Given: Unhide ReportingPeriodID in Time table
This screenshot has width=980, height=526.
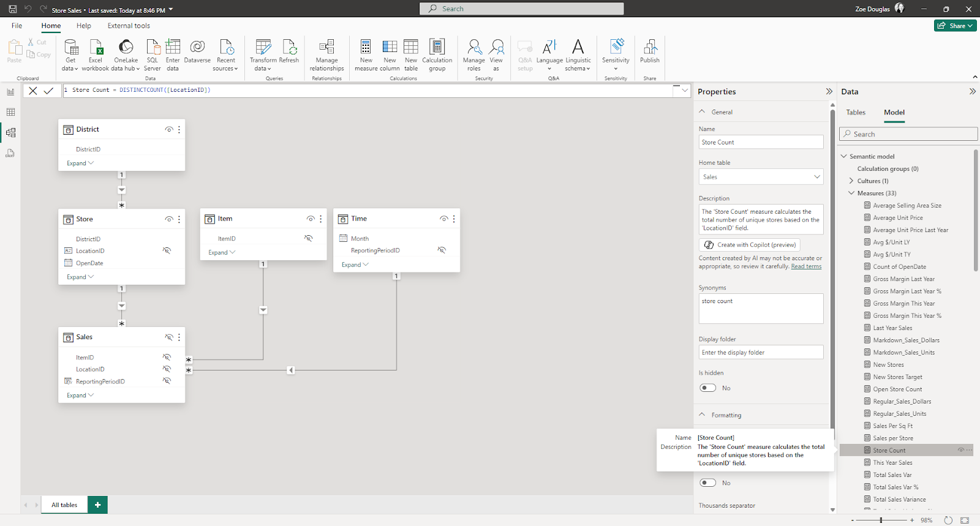Looking at the screenshot, I should pos(442,250).
